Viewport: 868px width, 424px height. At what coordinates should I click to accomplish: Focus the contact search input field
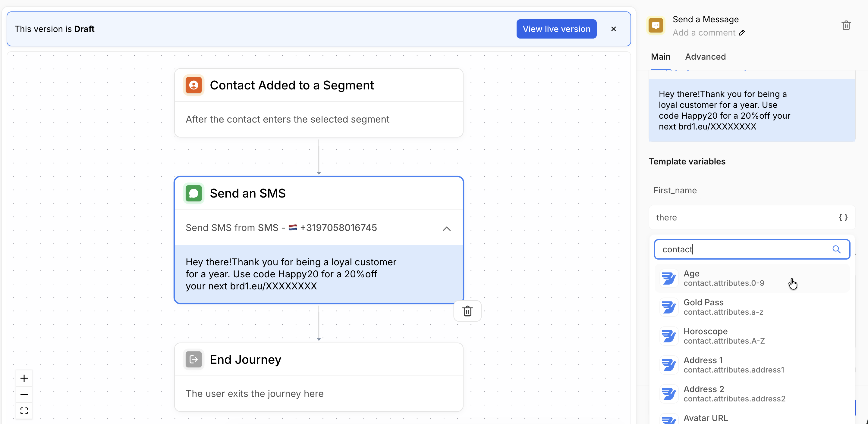[741, 249]
